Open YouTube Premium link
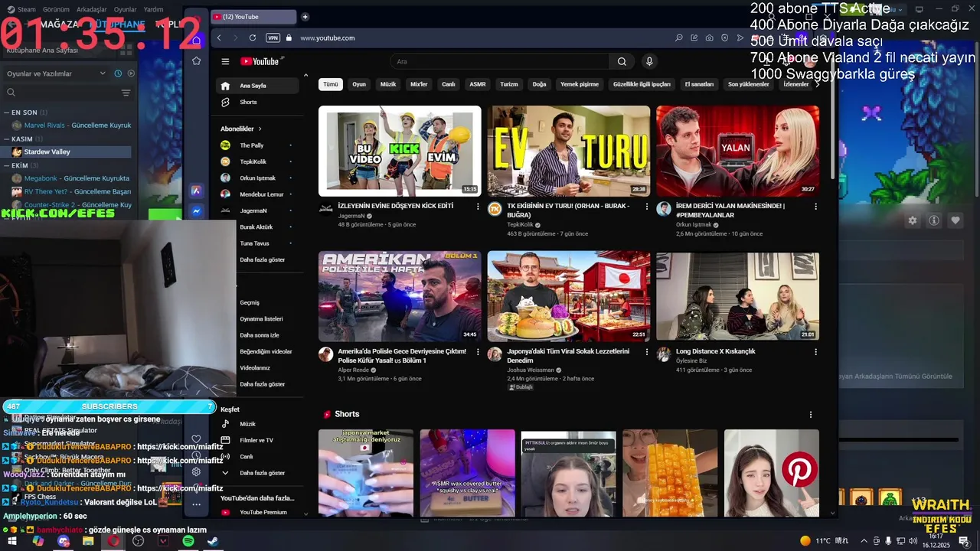980x551 pixels. pyautogui.click(x=258, y=512)
